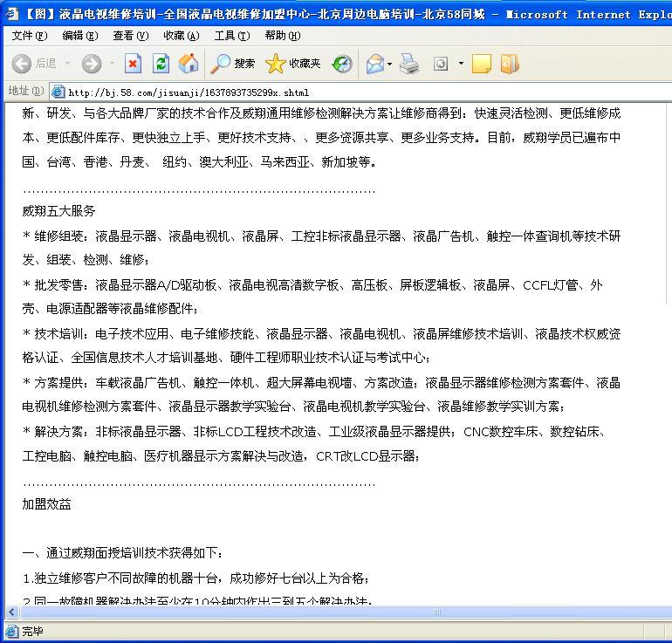Open the 工具(T) menu
The image size is (672, 643).
pyautogui.click(x=231, y=36)
